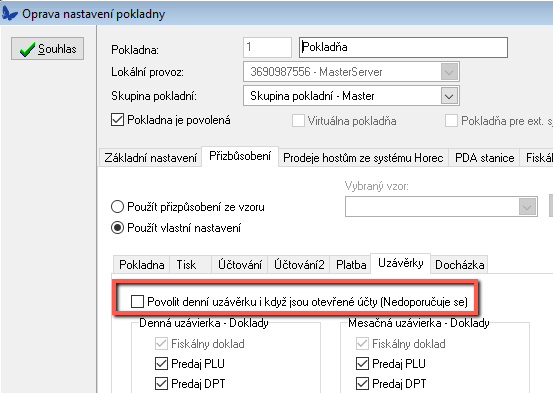The width and height of the screenshot is (553, 393).
Task: Switch to inner Pokladna tab
Action: point(141,265)
